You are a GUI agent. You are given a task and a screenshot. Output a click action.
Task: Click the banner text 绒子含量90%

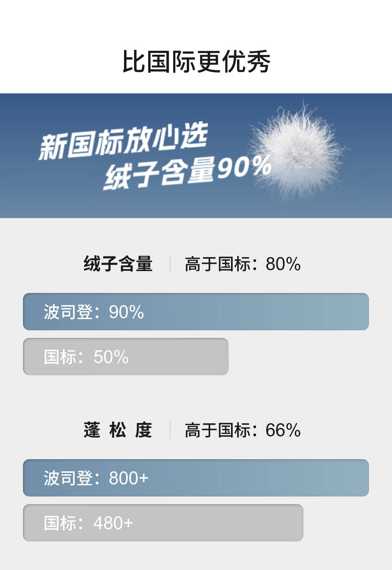[x=187, y=172]
